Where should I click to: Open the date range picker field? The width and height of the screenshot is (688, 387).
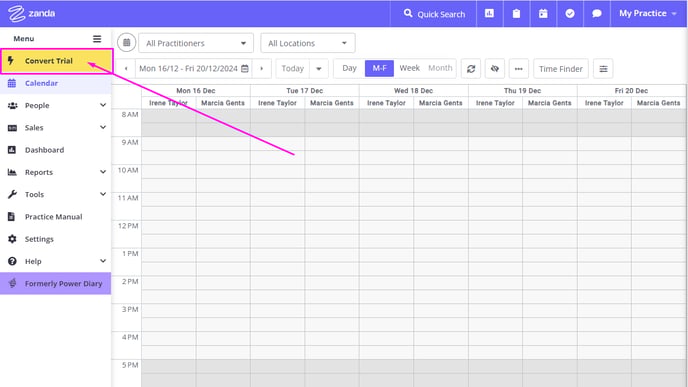click(194, 68)
